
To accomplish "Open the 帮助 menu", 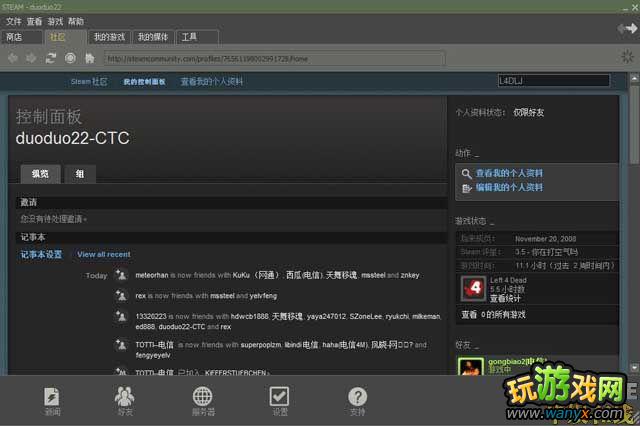I will click(76, 21).
